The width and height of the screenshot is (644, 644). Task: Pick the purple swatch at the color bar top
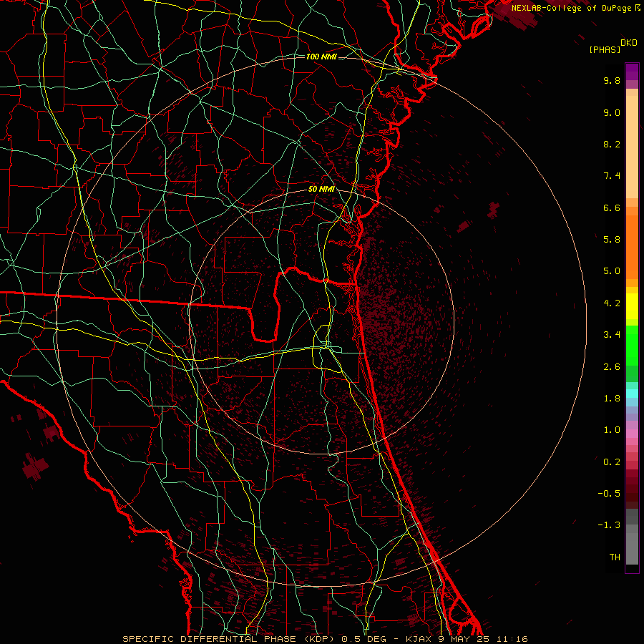click(x=632, y=68)
